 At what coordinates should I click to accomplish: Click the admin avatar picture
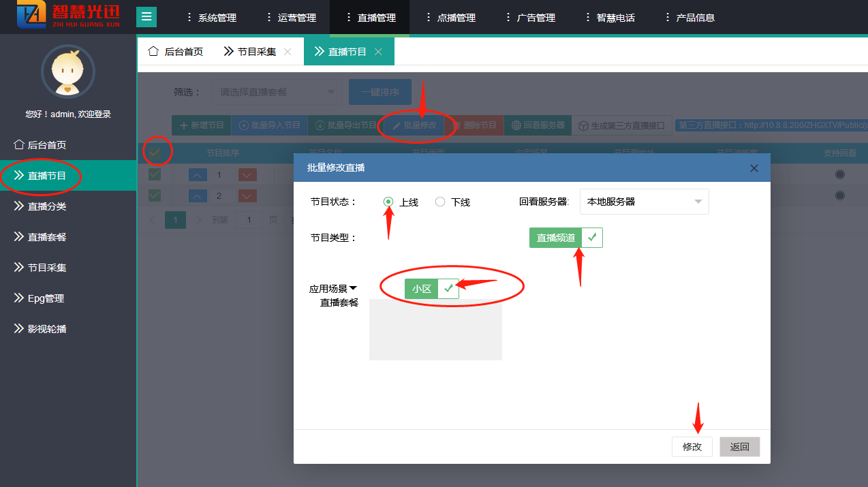click(68, 72)
